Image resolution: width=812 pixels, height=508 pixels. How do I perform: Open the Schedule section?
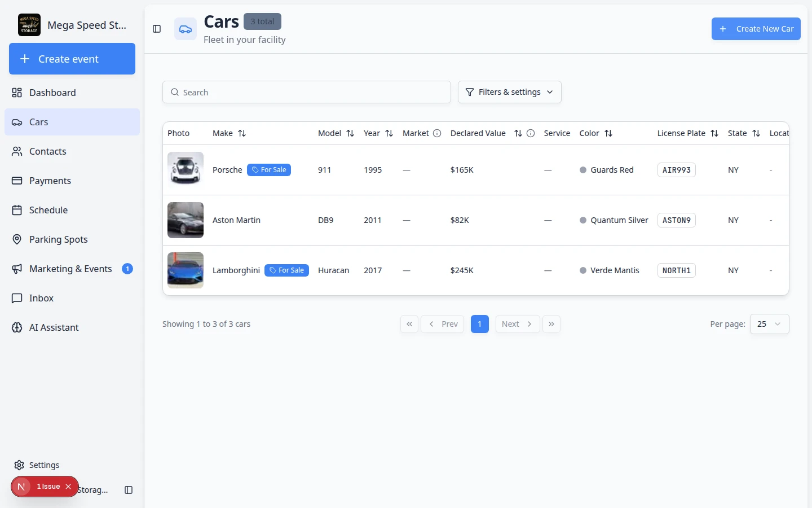coord(72,210)
